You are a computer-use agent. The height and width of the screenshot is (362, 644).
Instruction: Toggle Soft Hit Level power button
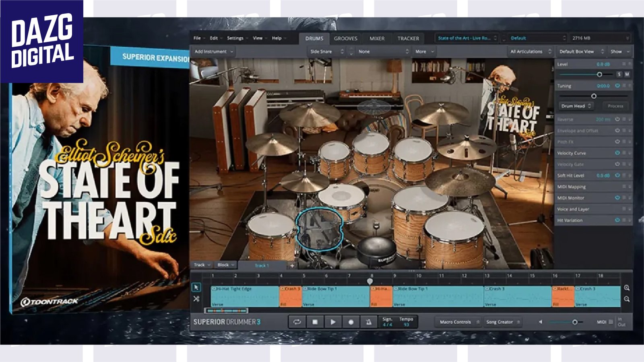(x=617, y=175)
